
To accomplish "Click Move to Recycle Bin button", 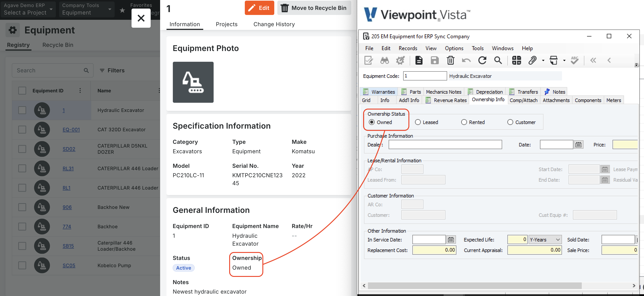I will point(314,8).
